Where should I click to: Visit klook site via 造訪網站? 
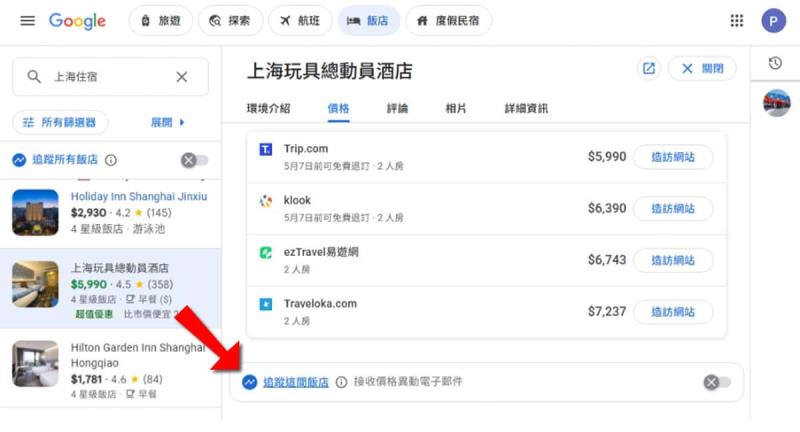click(x=673, y=209)
